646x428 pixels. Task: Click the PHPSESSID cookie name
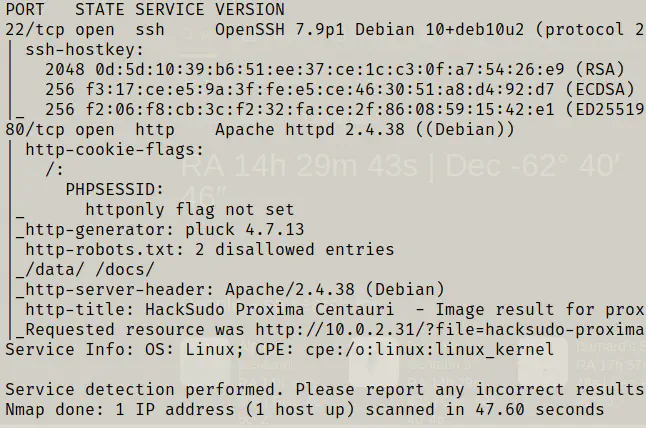[x=115, y=189]
